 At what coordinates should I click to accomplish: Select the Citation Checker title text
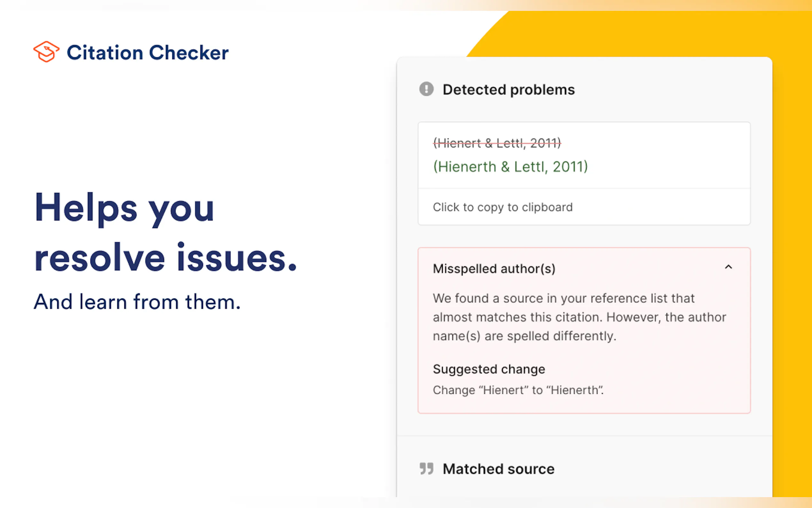[x=148, y=52]
